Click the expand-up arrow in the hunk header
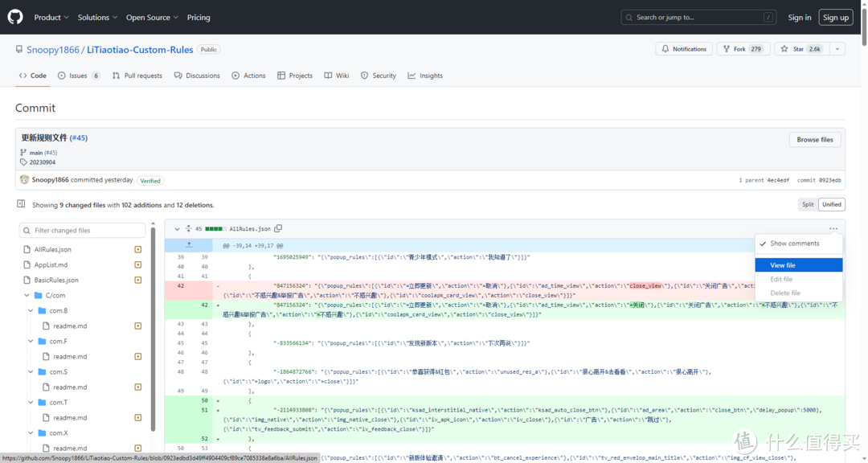The width and height of the screenshot is (868, 463). pyautogui.click(x=189, y=245)
